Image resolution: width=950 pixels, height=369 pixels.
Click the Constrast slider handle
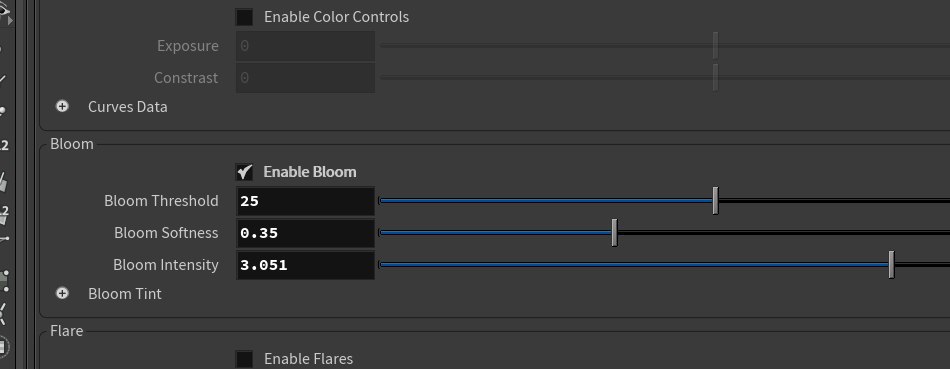click(x=715, y=78)
